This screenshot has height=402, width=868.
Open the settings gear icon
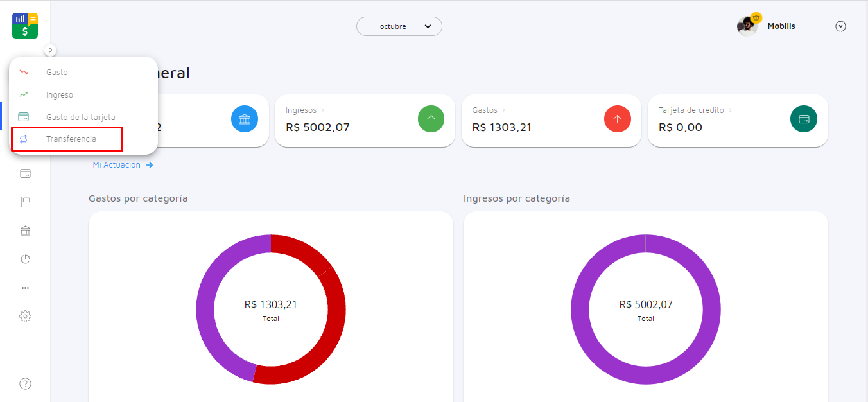[25, 316]
